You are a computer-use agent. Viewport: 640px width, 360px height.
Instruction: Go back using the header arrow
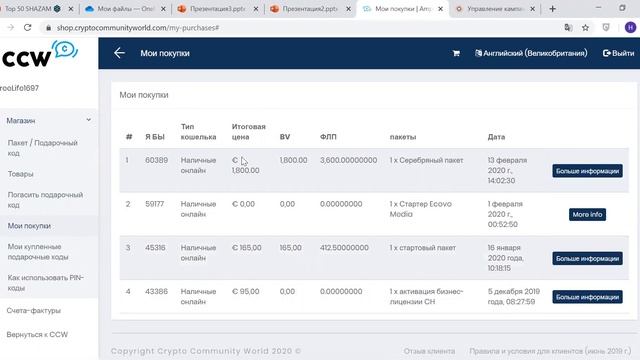pyautogui.click(x=119, y=53)
